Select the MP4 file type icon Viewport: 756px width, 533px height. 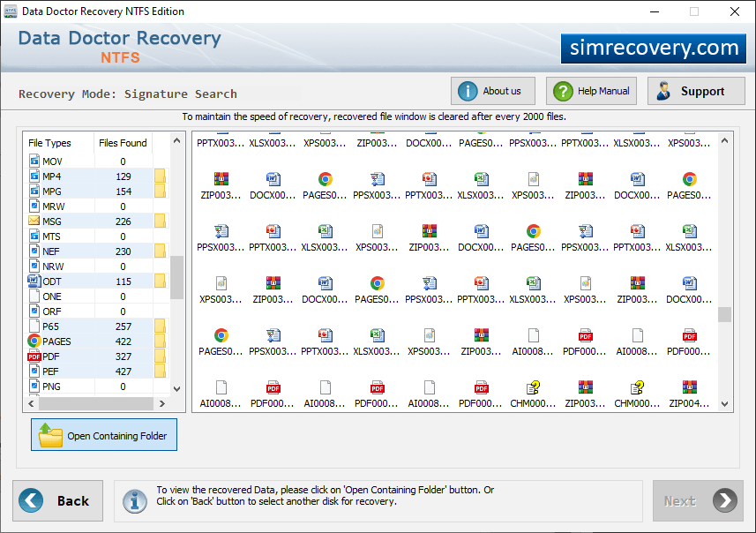(34, 176)
